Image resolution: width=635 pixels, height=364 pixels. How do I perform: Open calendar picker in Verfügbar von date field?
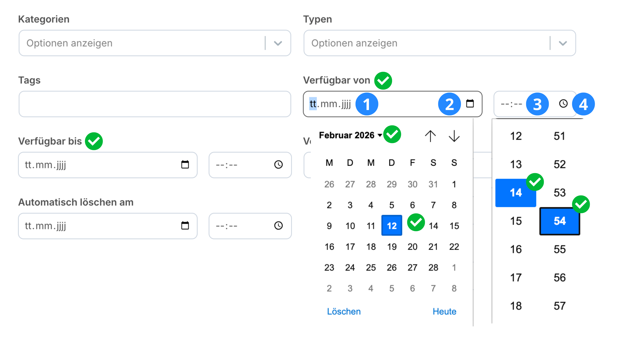(x=470, y=104)
